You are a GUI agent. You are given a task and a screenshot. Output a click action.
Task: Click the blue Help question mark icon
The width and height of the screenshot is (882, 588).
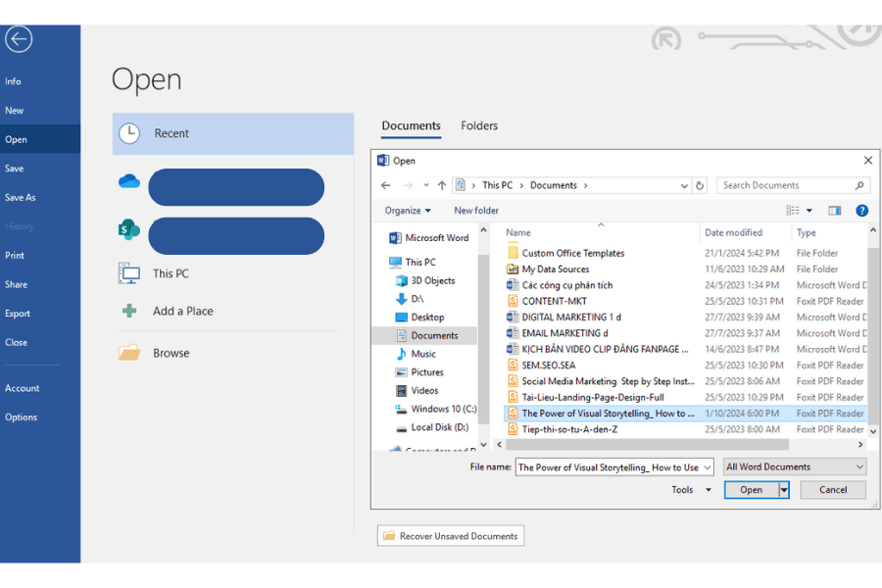861,211
